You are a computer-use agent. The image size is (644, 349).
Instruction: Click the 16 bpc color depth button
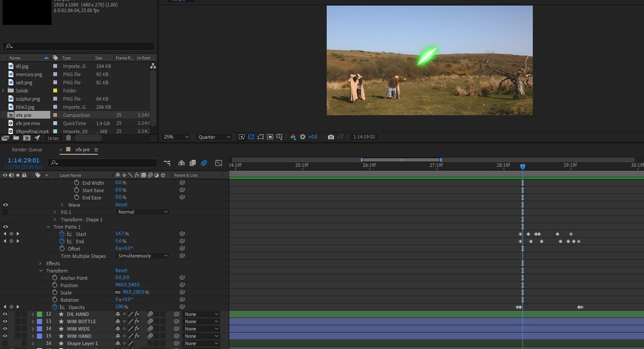(53, 138)
